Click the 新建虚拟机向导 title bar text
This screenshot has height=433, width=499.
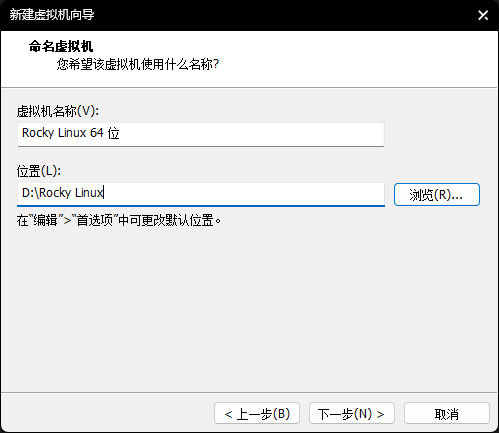pyautogui.click(x=52, y=15)
